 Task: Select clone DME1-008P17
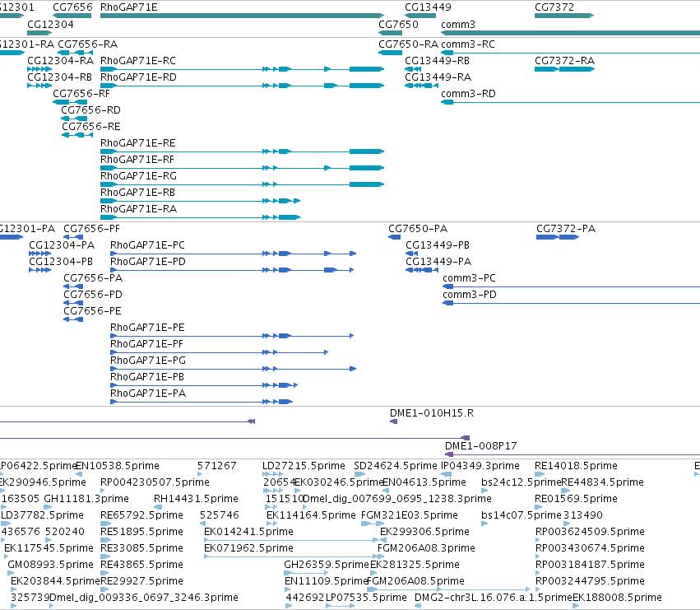point(573,454)
